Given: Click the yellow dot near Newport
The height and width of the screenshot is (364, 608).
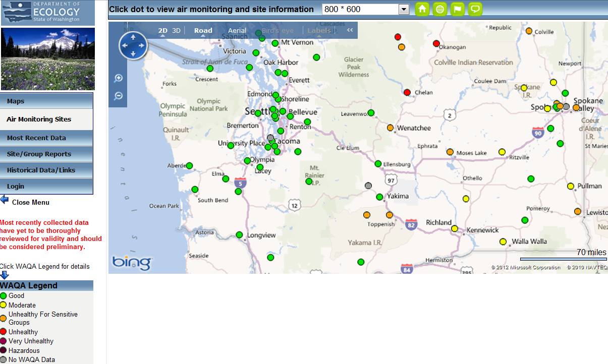Looking at the screenshot, I should click(x=554, y=82).
